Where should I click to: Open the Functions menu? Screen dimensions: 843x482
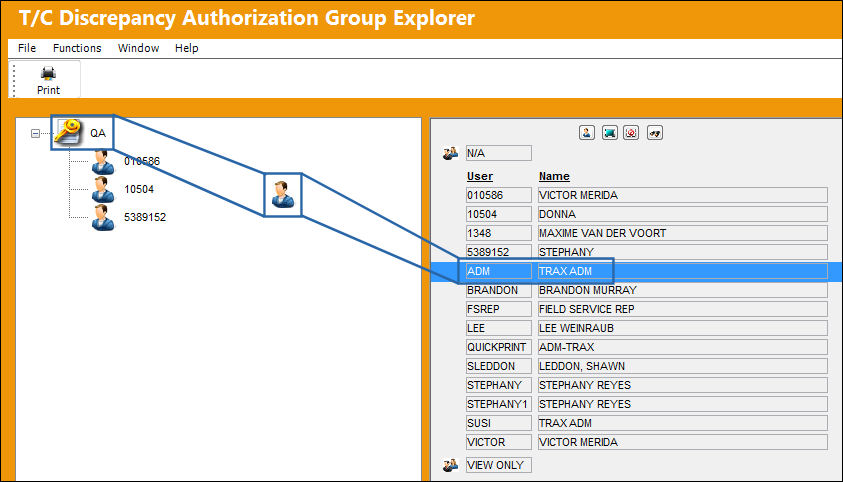click(x=77, y=48)
